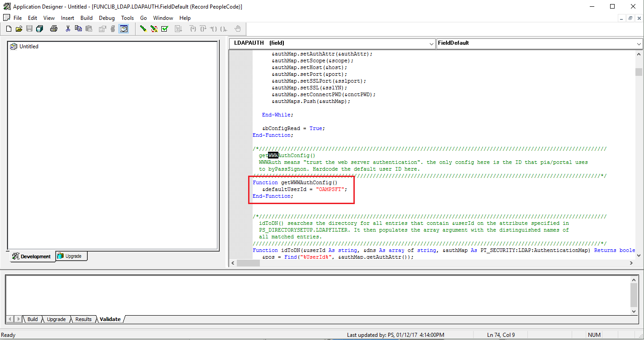Click the grayed Properties toolbar icon
Viewport: 644px width, 340px height.
(102, 29)
